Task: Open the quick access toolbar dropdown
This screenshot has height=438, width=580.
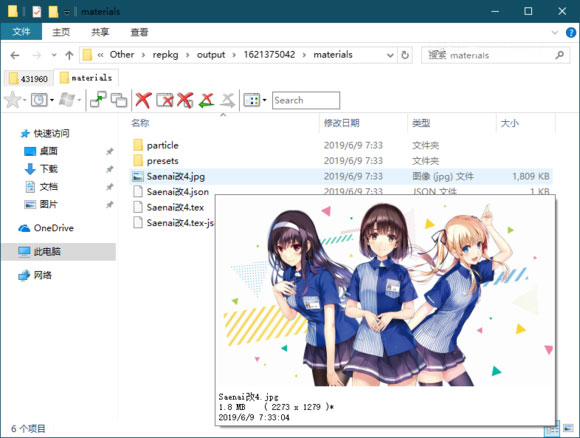Action: (x=67, y=12)
